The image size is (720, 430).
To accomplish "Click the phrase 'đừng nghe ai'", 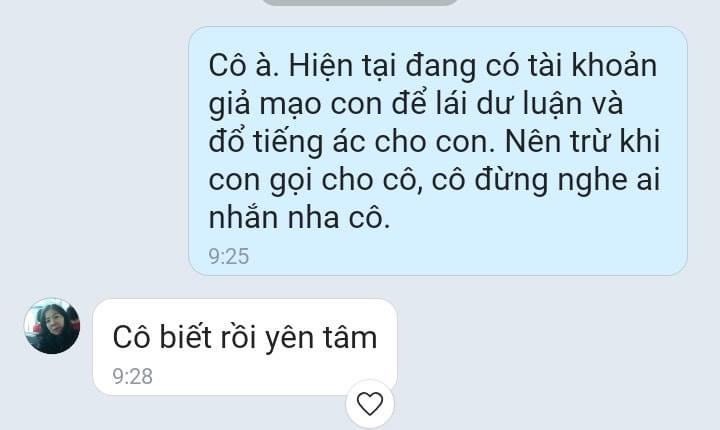I will click(x=568, y=181).
